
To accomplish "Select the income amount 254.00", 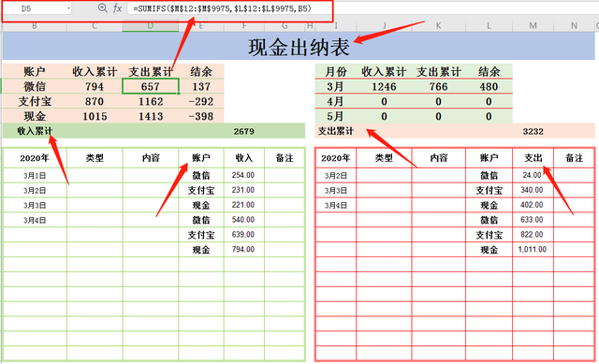I will point(243,175).
